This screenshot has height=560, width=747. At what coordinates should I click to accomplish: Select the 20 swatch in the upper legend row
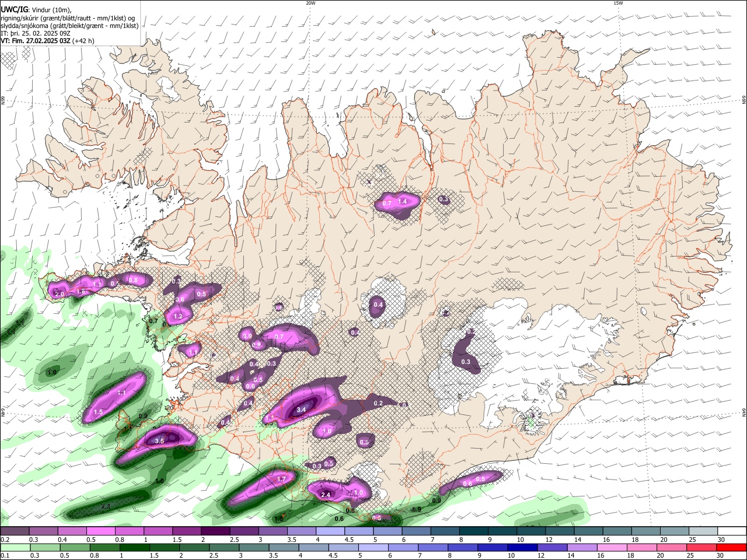click(x=674, y=531)
